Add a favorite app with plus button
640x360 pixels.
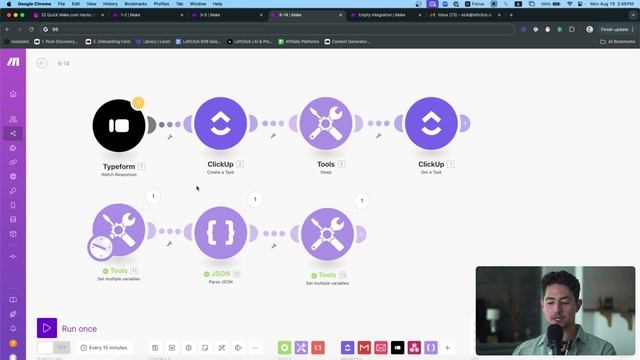tap(448, 348)
